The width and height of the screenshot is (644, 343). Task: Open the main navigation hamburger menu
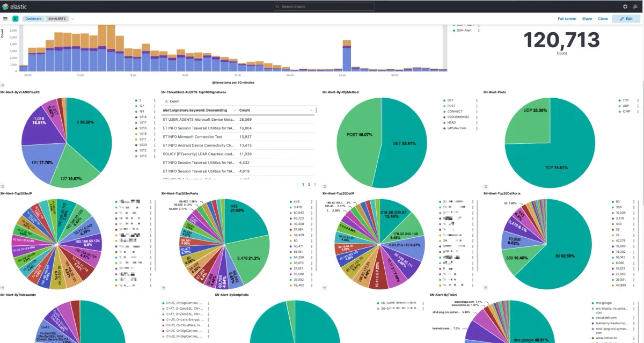(x=5, y=18)
